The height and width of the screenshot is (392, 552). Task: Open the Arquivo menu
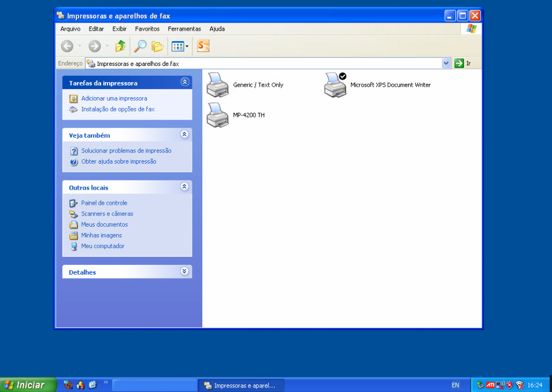(x=71, y=29)
